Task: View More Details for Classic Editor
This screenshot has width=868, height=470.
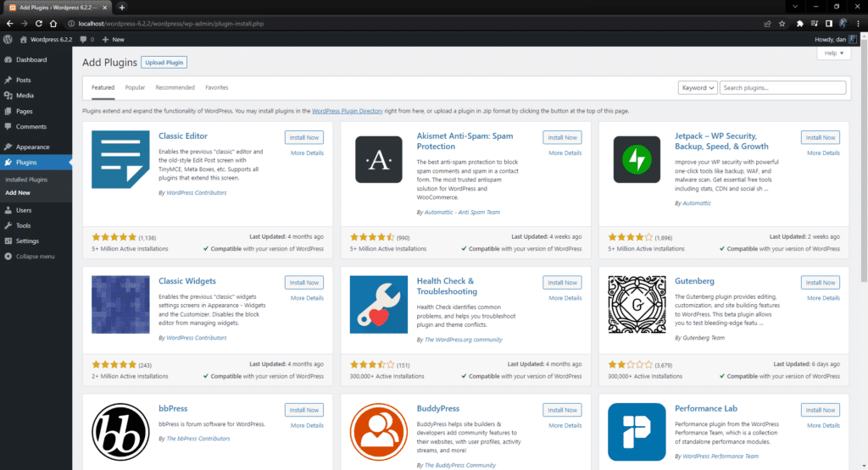Action: click(307, 153)
